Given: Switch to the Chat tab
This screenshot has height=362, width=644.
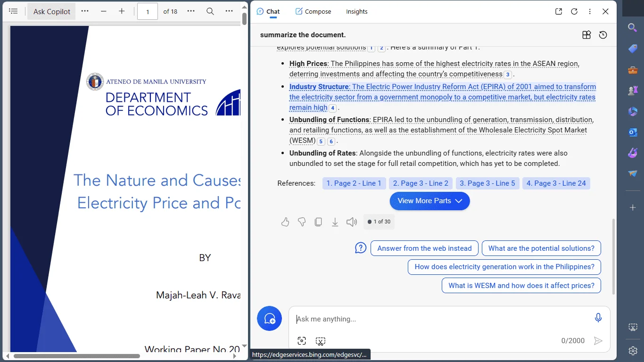Looking at the screenshot, I should click(x=268, y=11).
